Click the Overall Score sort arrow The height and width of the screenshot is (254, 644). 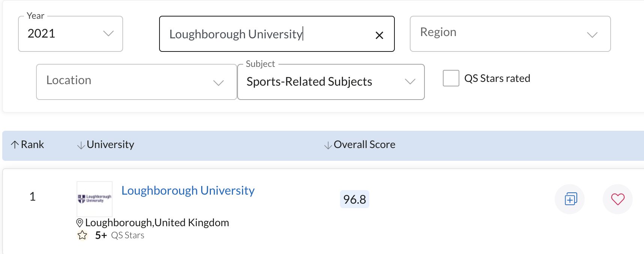[328, 145]
